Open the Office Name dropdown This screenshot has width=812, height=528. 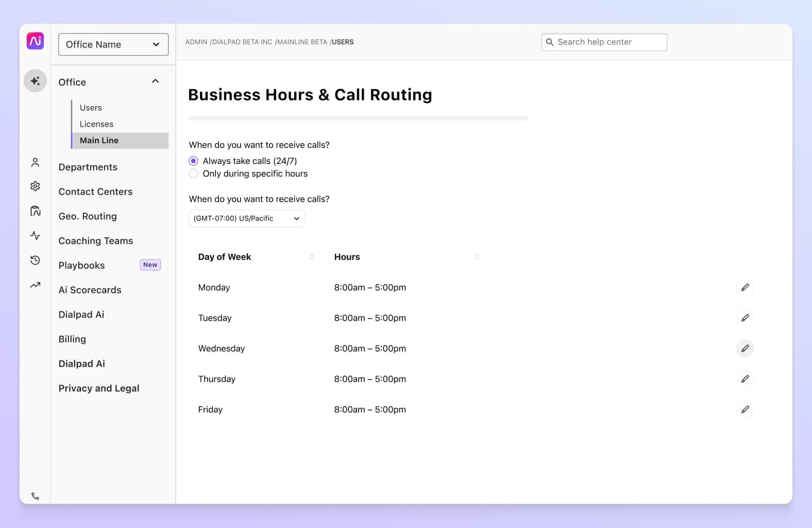click(x=113, y=44)
